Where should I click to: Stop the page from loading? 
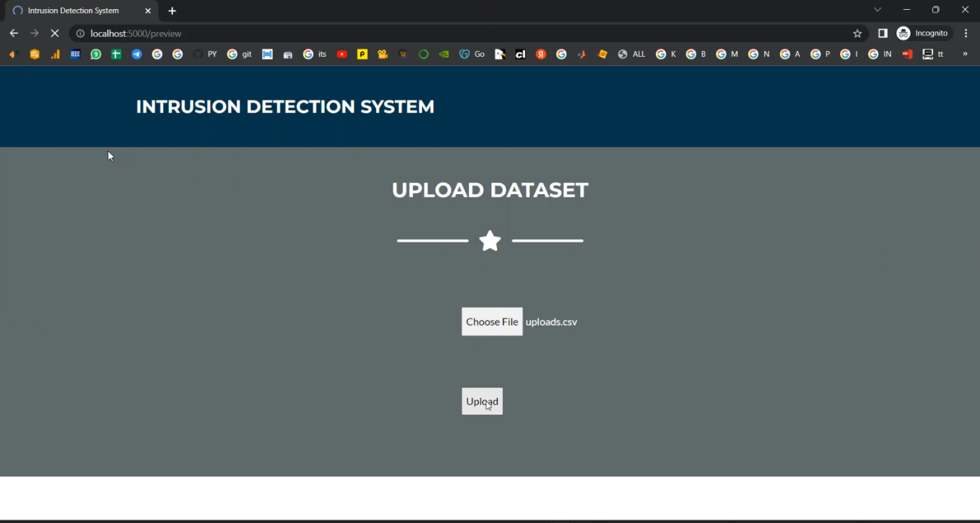(55, 33)
